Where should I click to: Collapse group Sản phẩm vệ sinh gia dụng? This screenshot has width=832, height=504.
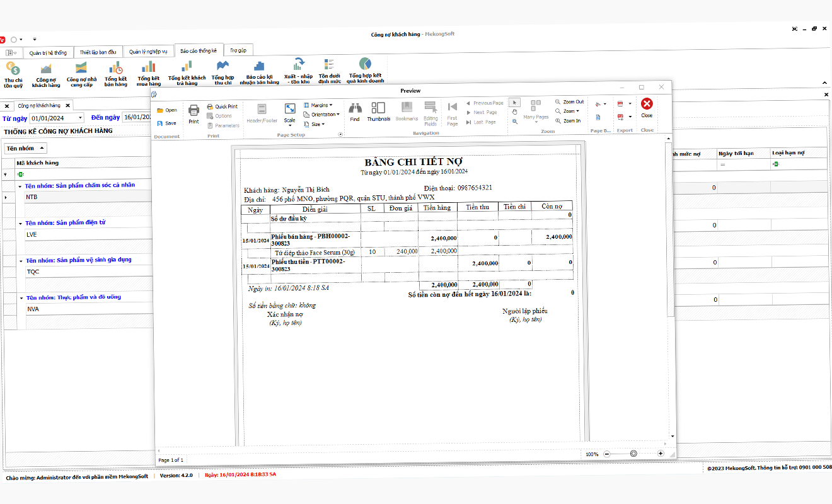click(20, 260)
